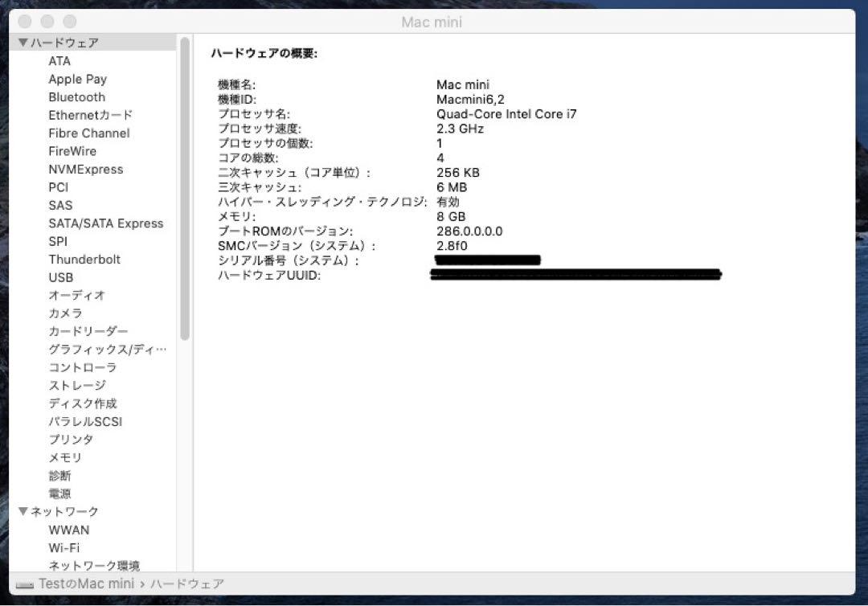Click the window's red close button
Screen dimensions: 868x606
[25, 22]
